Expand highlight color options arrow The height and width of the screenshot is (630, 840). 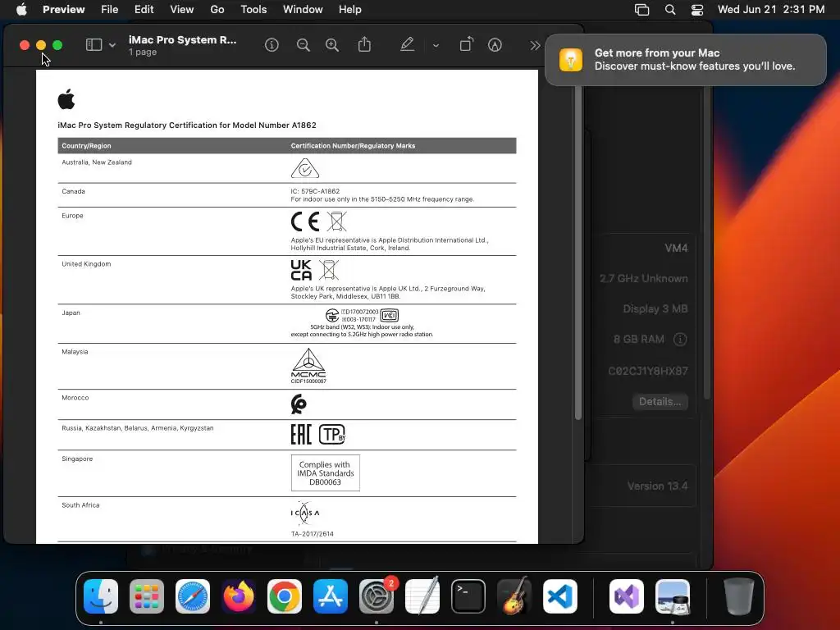436,46
